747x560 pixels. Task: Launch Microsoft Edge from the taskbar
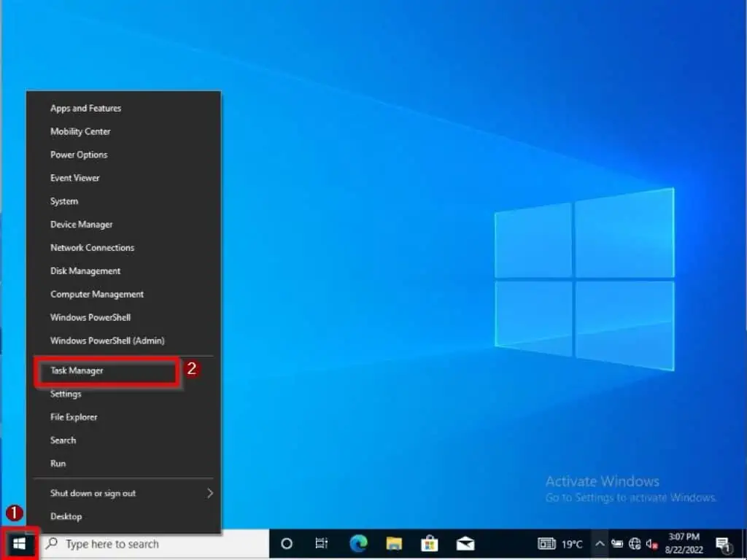coord(358,543)
